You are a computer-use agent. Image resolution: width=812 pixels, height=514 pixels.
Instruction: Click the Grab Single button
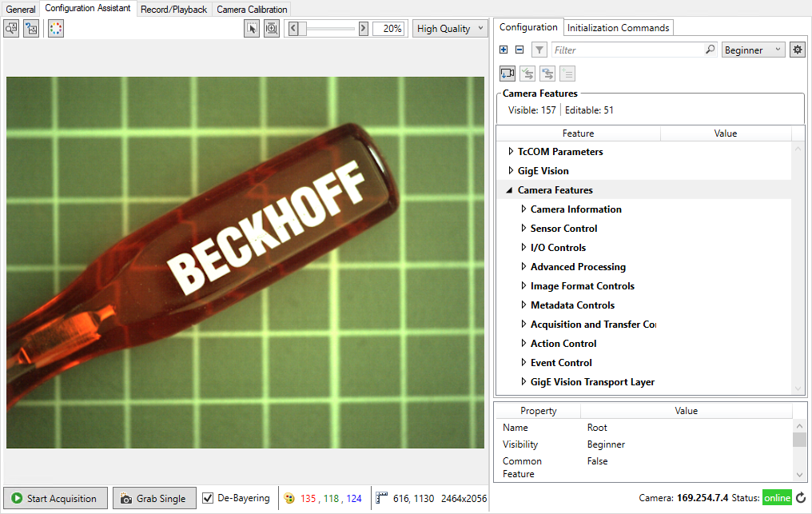point(154,498)
